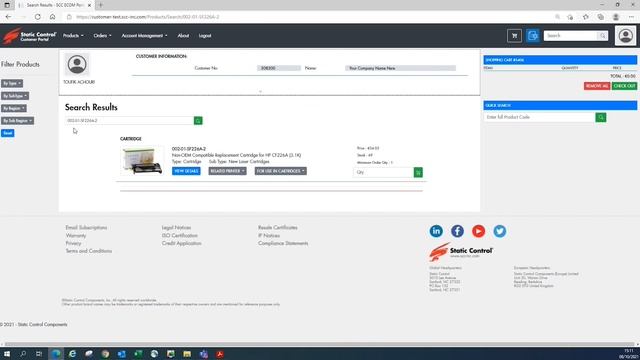Open the Twitter social icon
Viewport: 640px width, 360px height.
pos(500,231)
